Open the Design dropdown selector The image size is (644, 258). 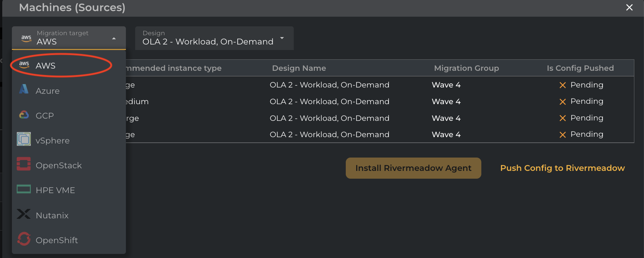tap(282, 38)
